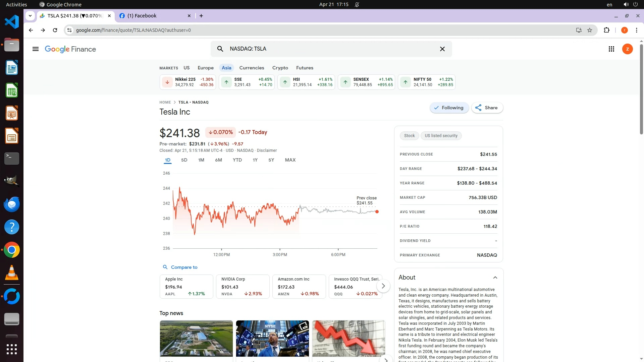
Task: Select the US listed security chip
Action: tap(441, 136)
